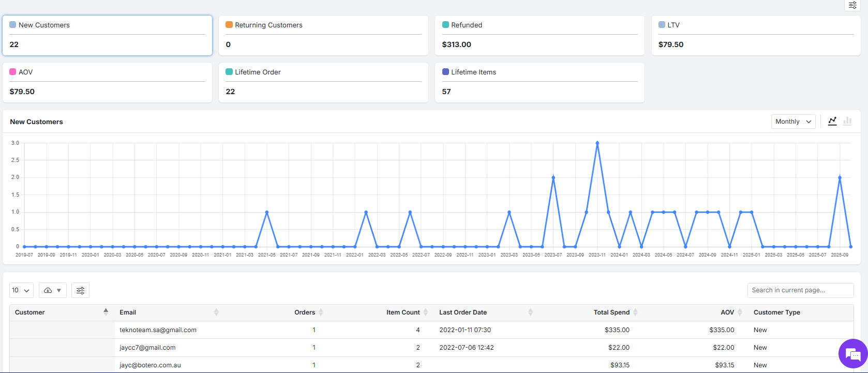Viewport: 868px width, 373px height.
Task: Sort table by Customer column arrow
Action: (106, 312)
